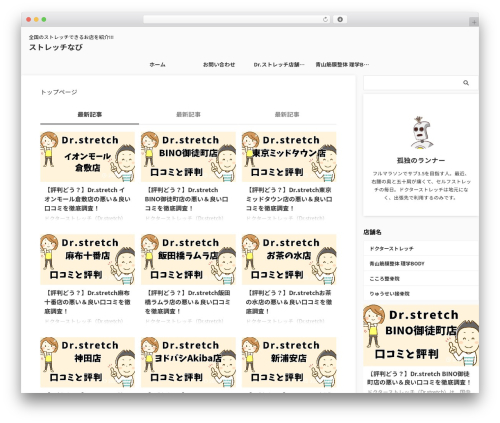Click article title about イオンモール倉敷店
Image resolution: width=500 pixels, height=423 pixels.
(x=87, y=199)
